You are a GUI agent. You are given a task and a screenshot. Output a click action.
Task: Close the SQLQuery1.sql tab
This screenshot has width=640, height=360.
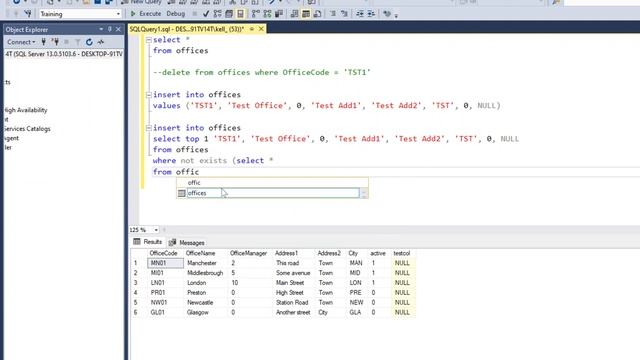261,29
